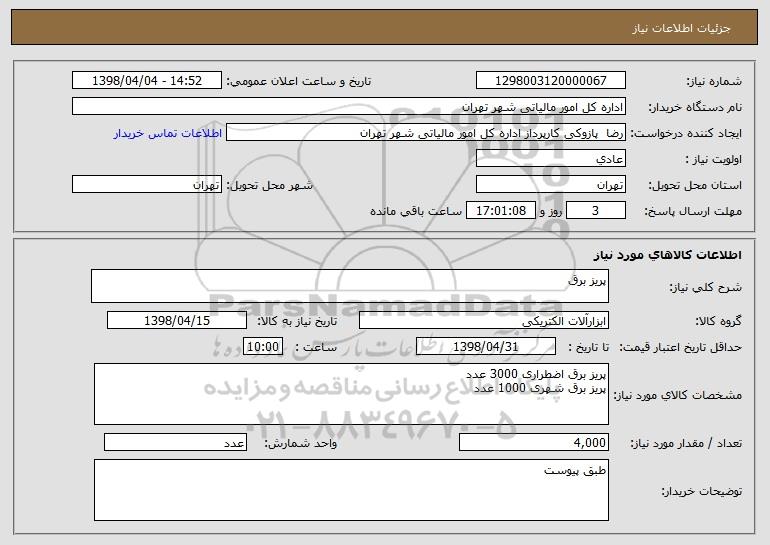This screenshot has height=545, width=770.
Task: Click the priority field 'عادی'
Action: tap(550, 159)
